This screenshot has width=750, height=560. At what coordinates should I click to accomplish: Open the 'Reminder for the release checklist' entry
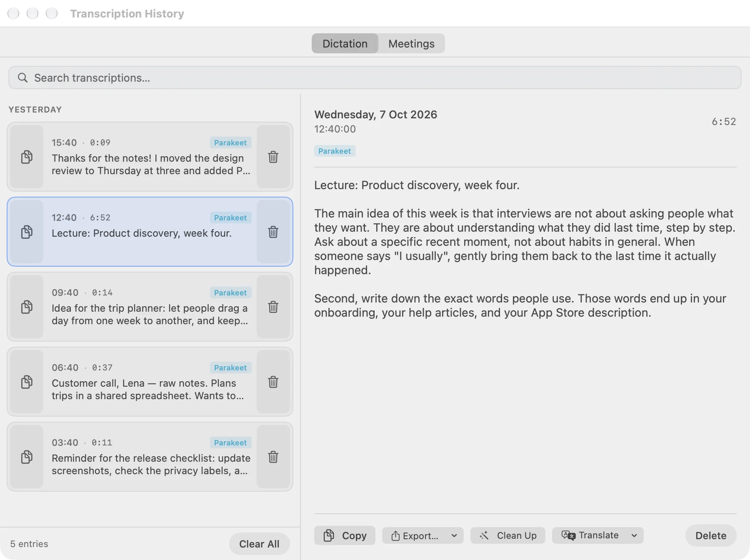150,457
